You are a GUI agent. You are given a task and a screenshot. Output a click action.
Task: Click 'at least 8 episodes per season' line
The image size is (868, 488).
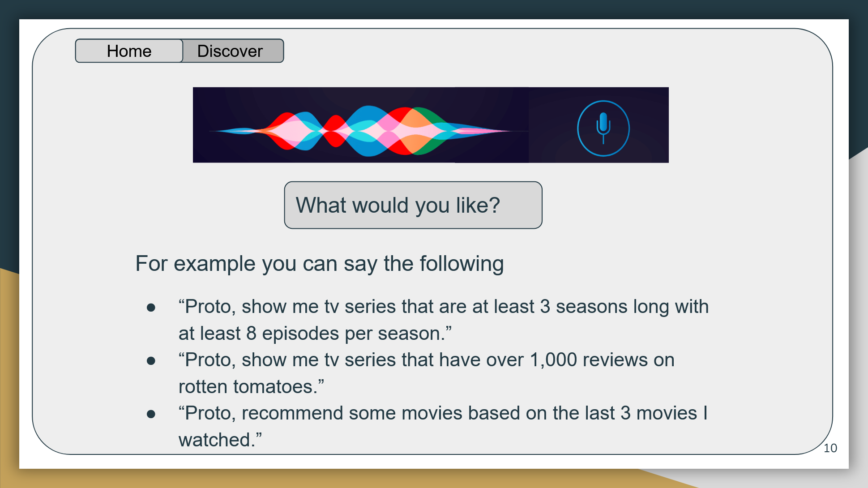315,333
